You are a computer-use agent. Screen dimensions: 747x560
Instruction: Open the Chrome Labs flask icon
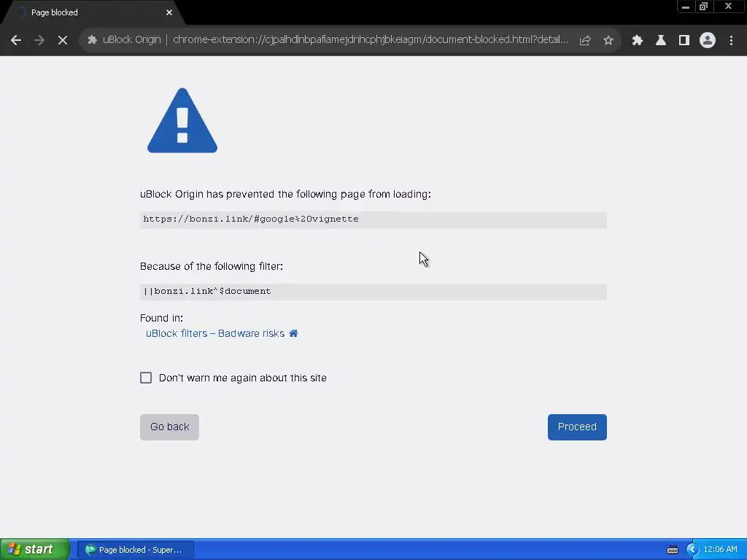click(x=661, y=41)
